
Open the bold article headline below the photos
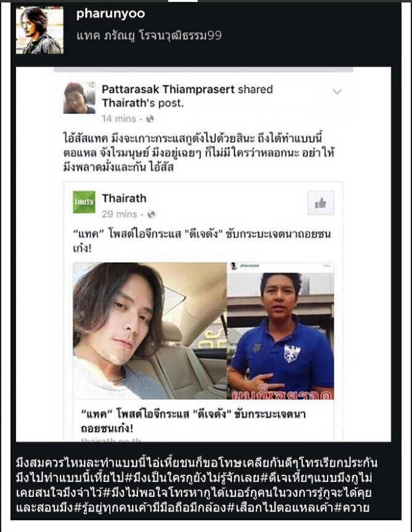pyautogui.click(x=193, y=420)
